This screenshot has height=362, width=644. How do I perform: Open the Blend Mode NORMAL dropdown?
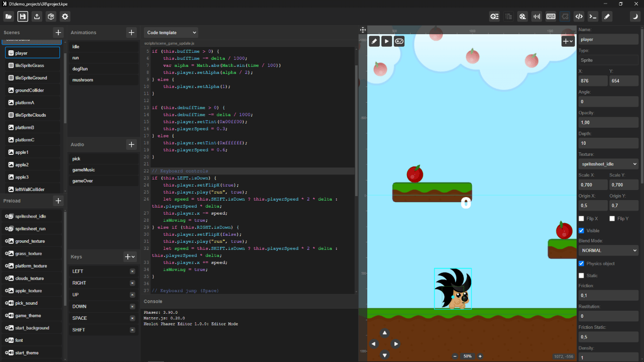tap(609, 250)
